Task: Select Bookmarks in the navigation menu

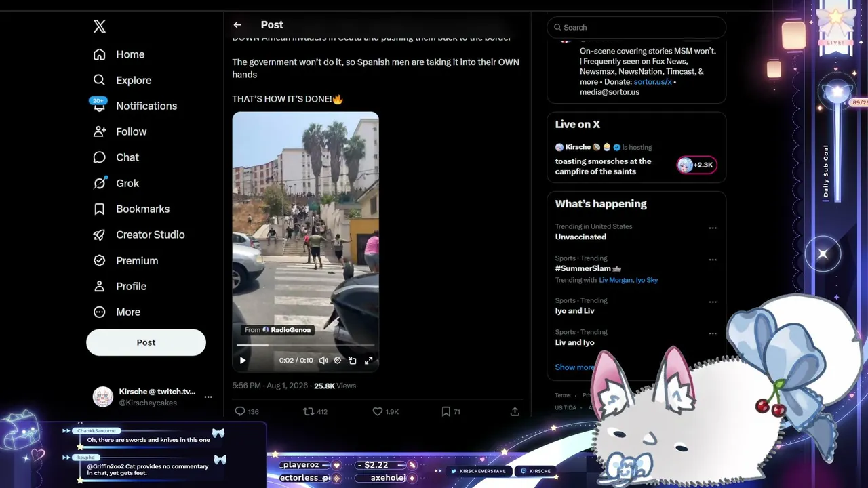Action: 143,209
